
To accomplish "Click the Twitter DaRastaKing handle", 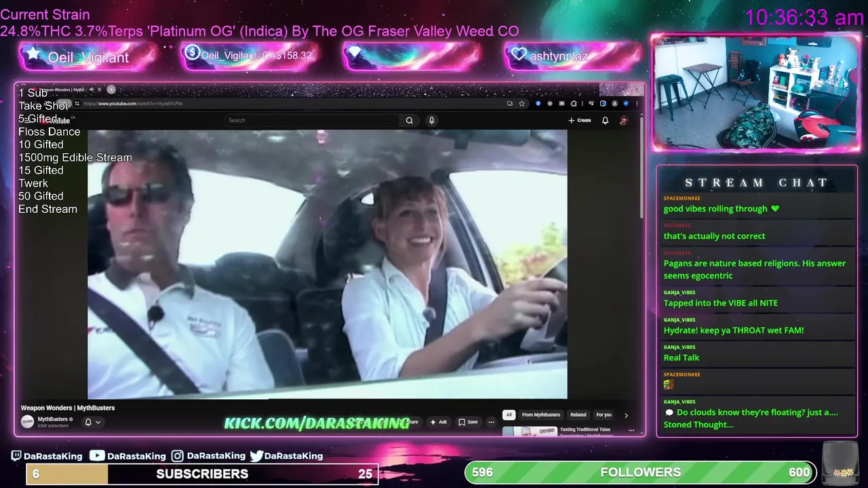I will (x=286, y=456).
